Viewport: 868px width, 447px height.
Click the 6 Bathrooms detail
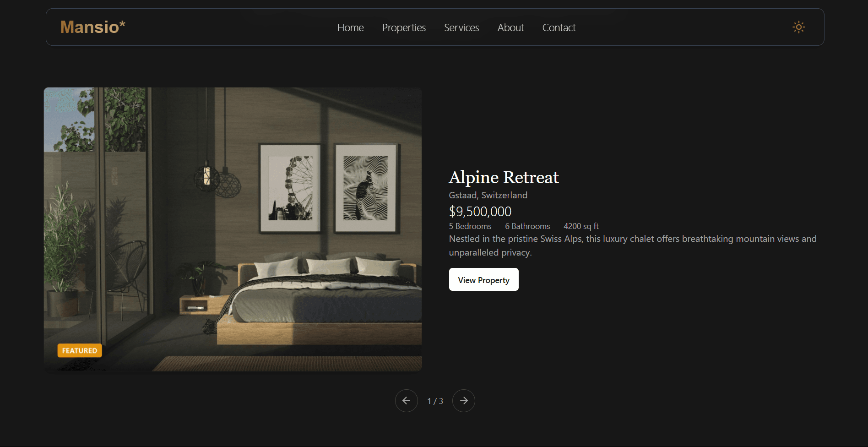527,226
